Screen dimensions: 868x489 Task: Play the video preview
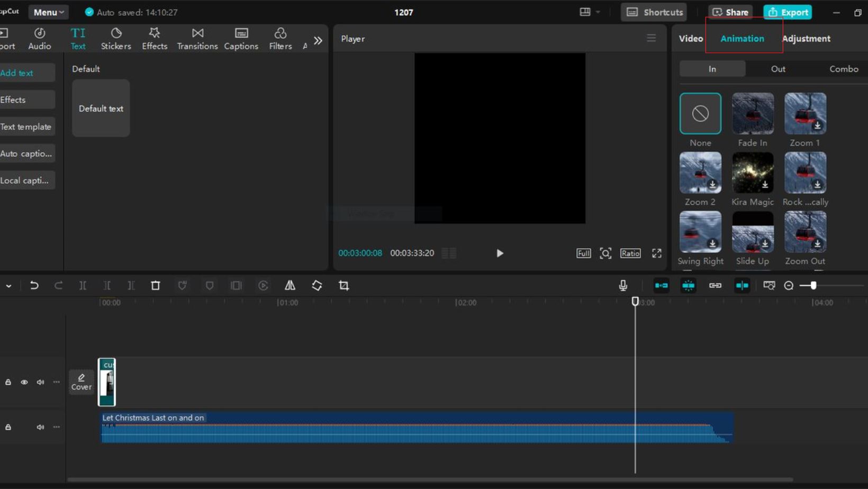click(500, 253)
